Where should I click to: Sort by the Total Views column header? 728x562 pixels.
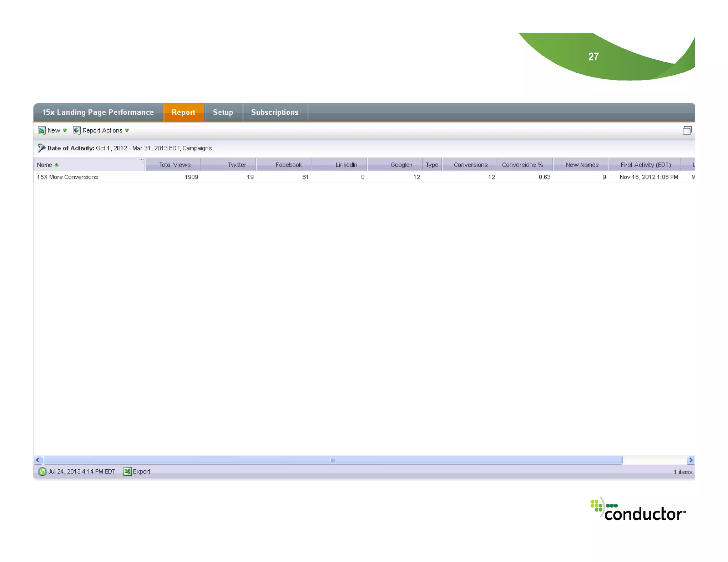coord(175,165)
